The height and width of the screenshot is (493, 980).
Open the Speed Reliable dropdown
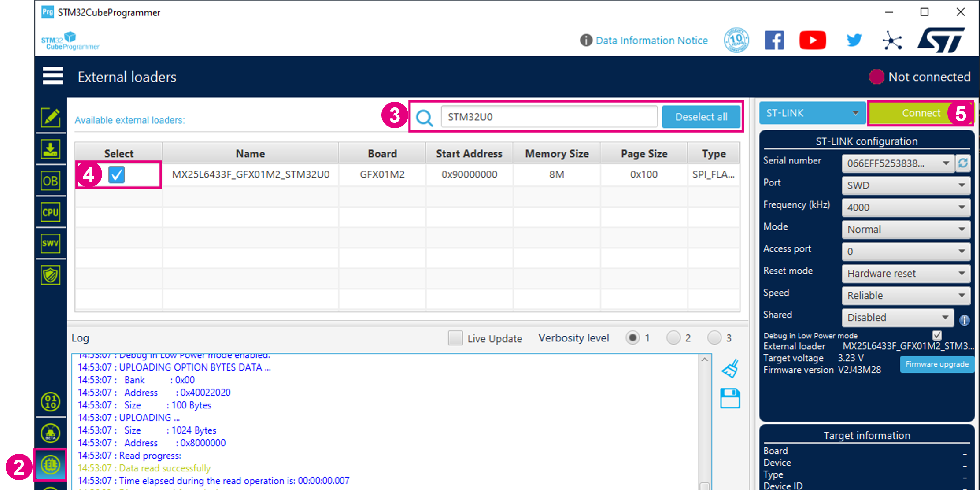[x=906, y=296]
